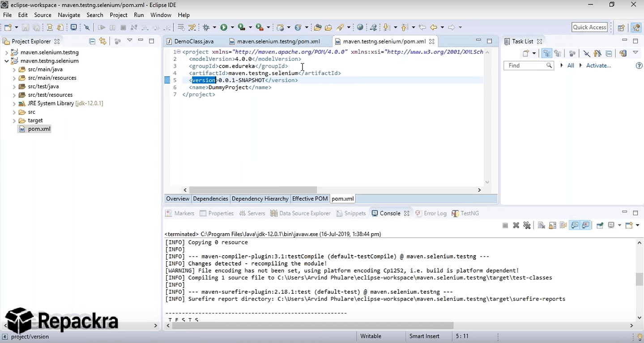Open the Debug button dropdown arrow
This screenshot has height=343, width=644.
[214, 27]
